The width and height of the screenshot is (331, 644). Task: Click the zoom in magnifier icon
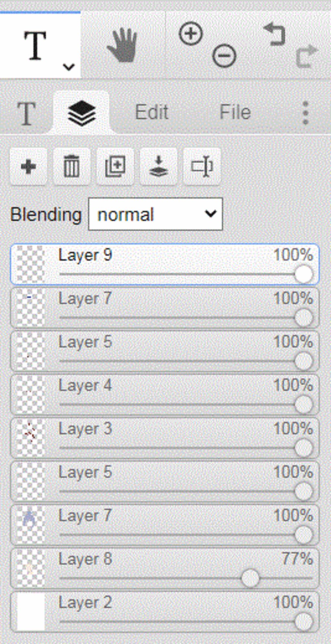point(191,34)
